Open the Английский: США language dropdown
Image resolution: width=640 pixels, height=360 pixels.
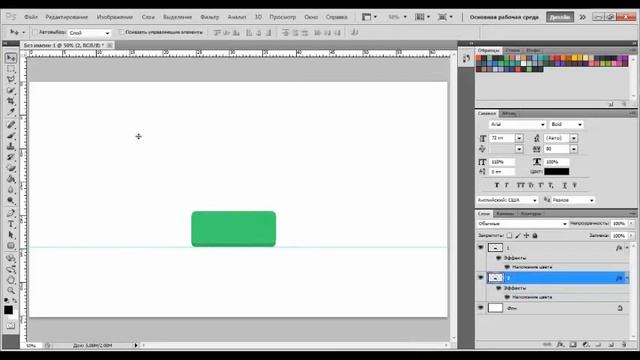(507, 200)
